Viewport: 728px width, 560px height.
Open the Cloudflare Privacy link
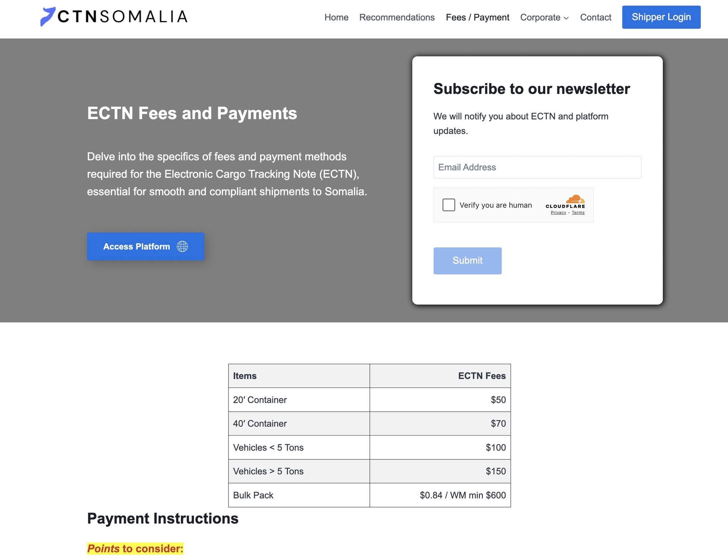pyautogui.click(x=558, y=213)
